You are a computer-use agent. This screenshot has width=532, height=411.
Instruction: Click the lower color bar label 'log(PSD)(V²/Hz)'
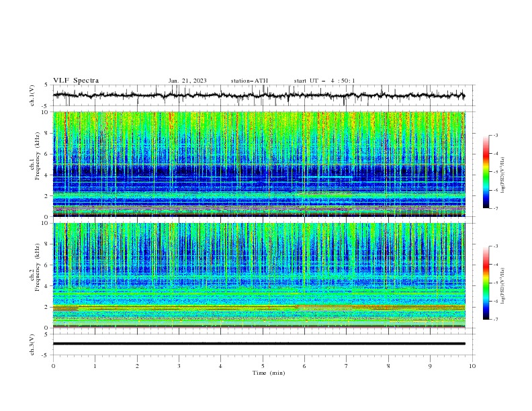502,285
